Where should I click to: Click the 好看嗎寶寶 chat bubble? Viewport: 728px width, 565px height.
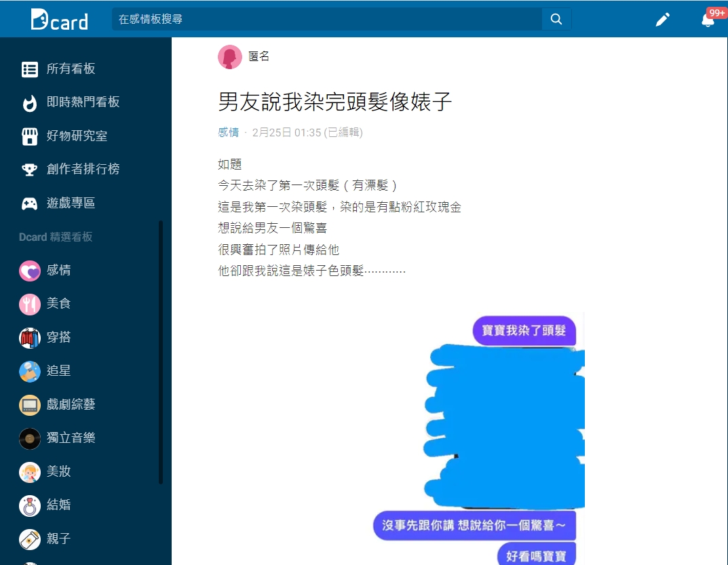[536, 554]
